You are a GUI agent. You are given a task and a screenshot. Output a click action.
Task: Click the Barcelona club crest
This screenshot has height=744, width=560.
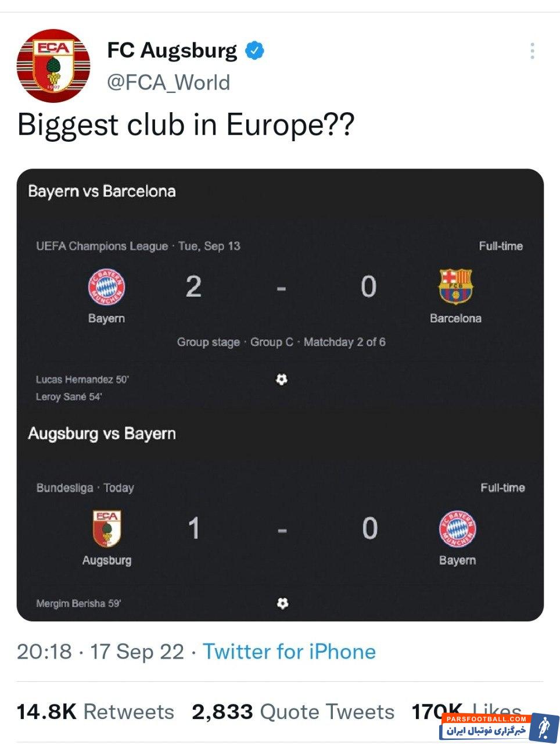(x=455, y=287)
